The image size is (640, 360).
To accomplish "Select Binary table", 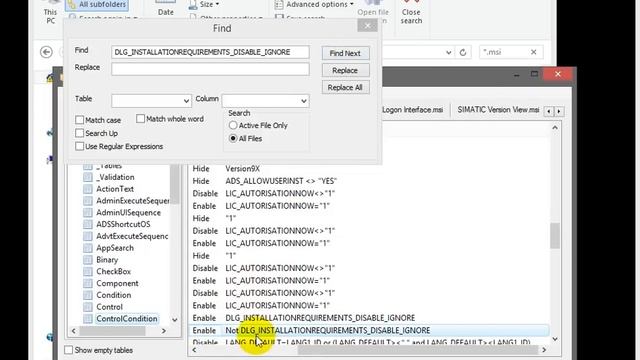I will point(107,260).
